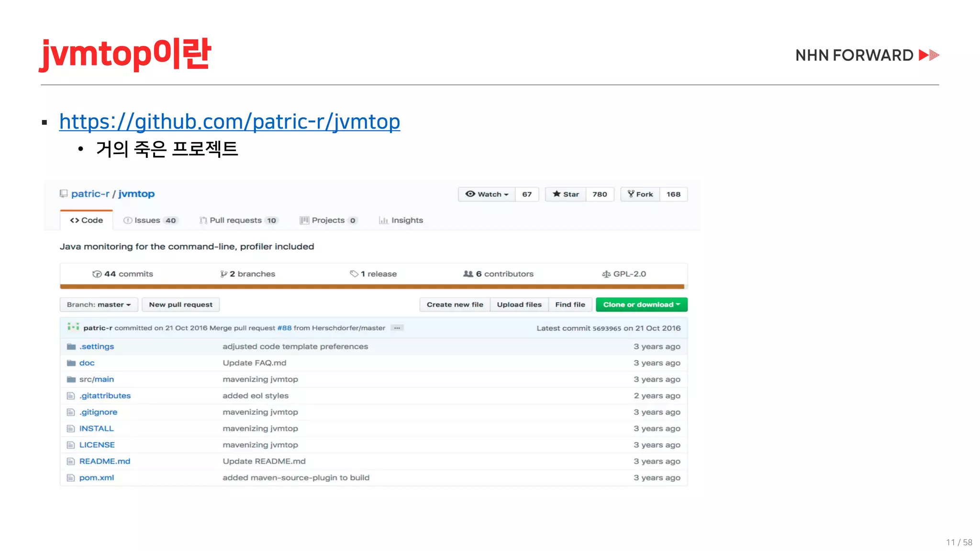Click file icon next to .gitattributes

pos(71,396)
